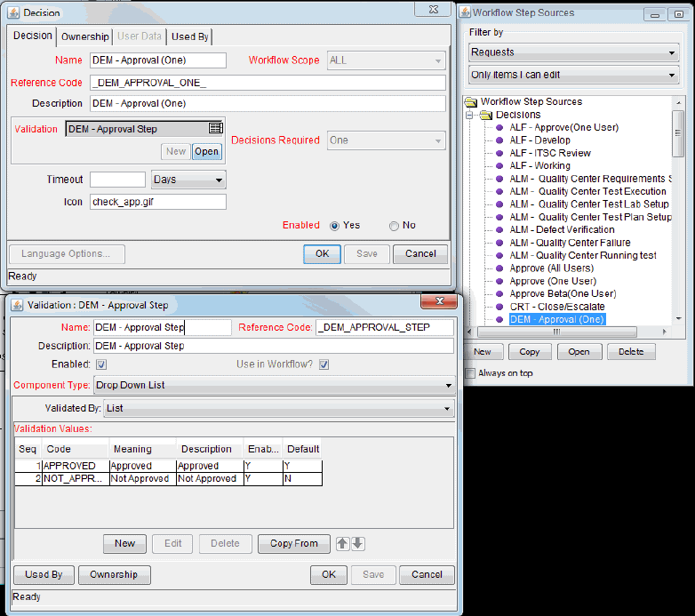This screenshot has height=616, width=695.
Task: Click the move down arrow icon
Action: 357,543
